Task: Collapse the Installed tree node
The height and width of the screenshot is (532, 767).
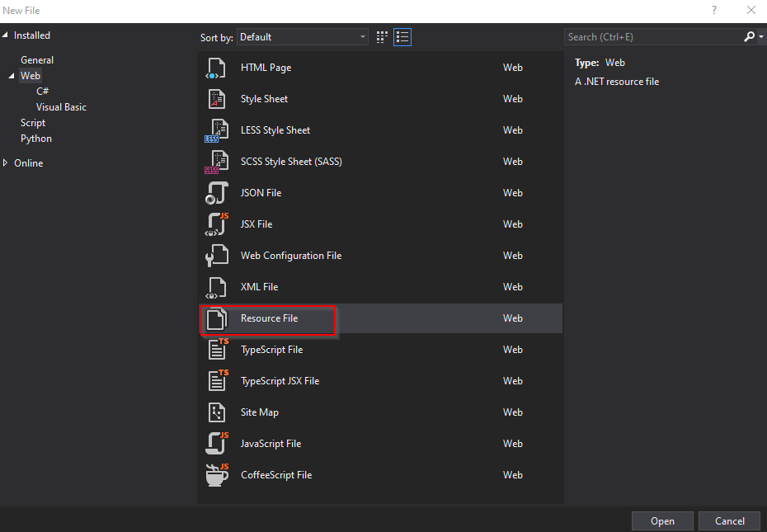Action: tap(6, 35)
